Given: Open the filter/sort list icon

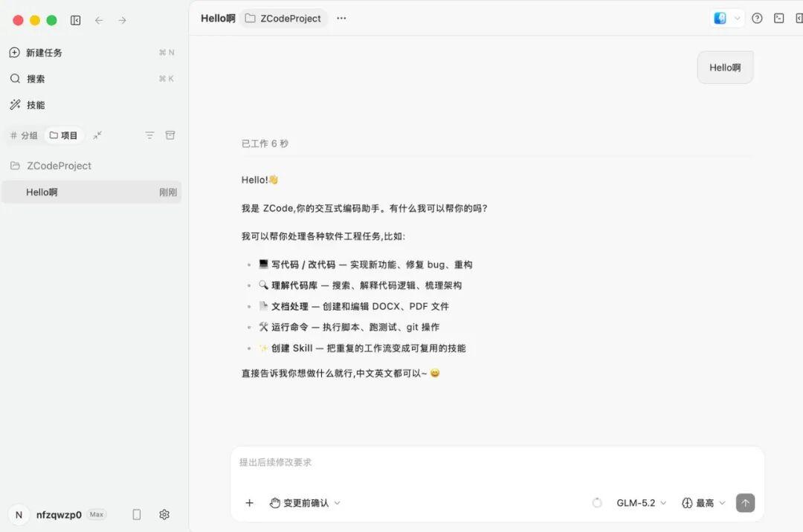Looking at the screenshot, I should (149, 135).
